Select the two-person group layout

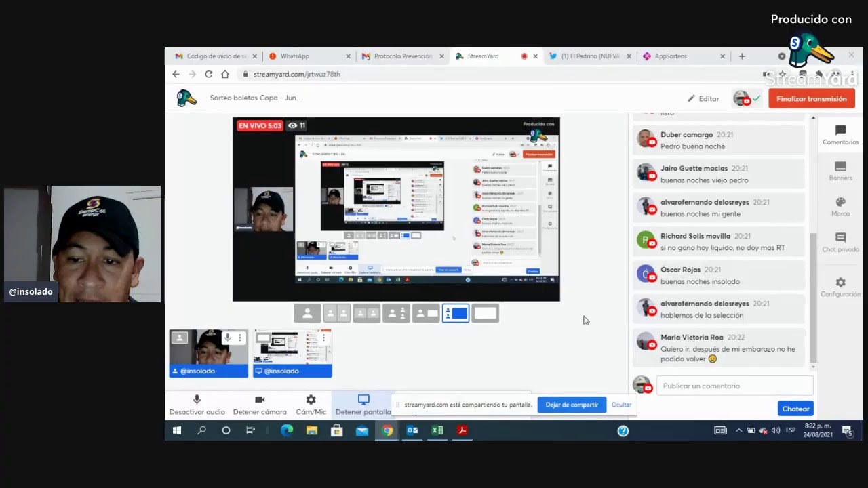point(367,313)
